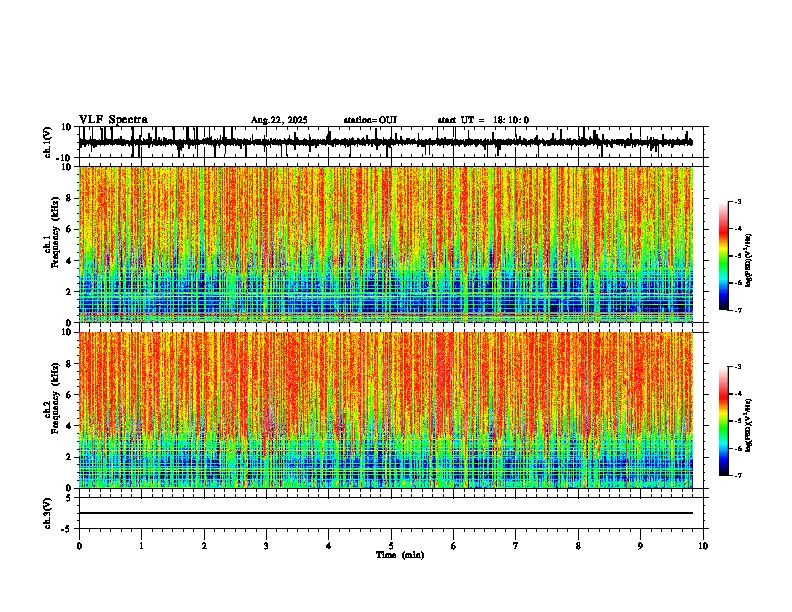Select the ch.1(V) axis label
The width and height of the screenshot is (792, 612).
47,142
